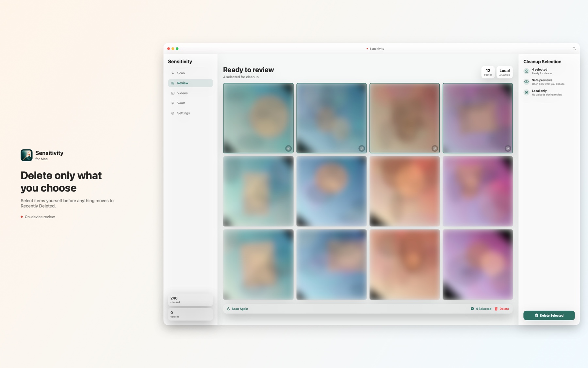Screen dimensions: 588x368
Task: Select the second-row teal blurred photo
Action: (258, 191)
